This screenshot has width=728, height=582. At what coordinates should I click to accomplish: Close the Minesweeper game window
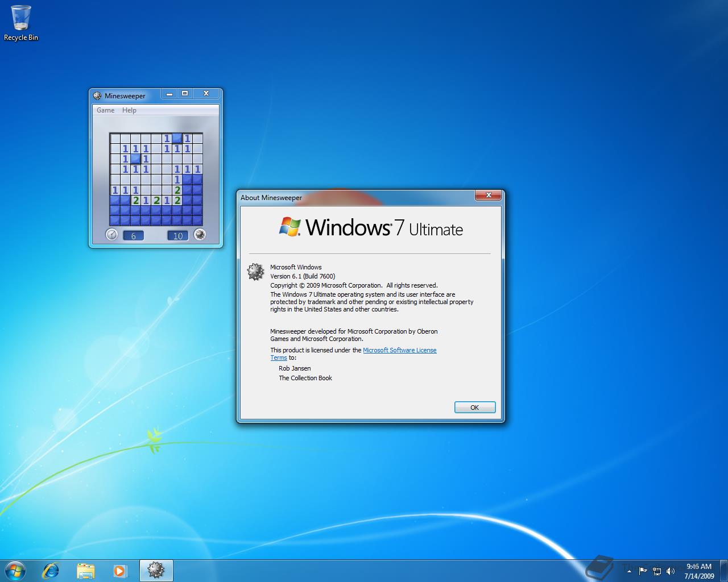tap(206, 94)
